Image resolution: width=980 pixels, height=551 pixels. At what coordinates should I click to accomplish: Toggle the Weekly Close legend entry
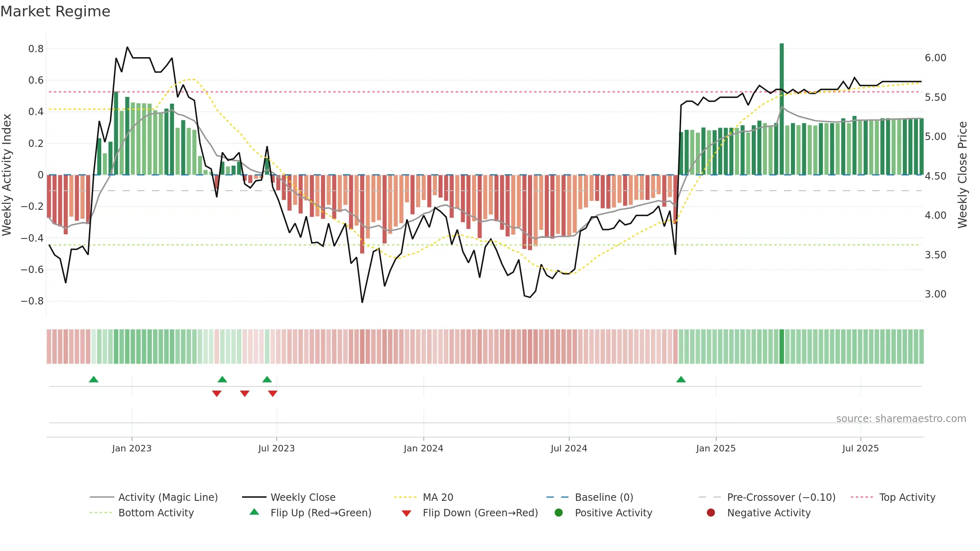pyautogui.click(x=289, y=497)
